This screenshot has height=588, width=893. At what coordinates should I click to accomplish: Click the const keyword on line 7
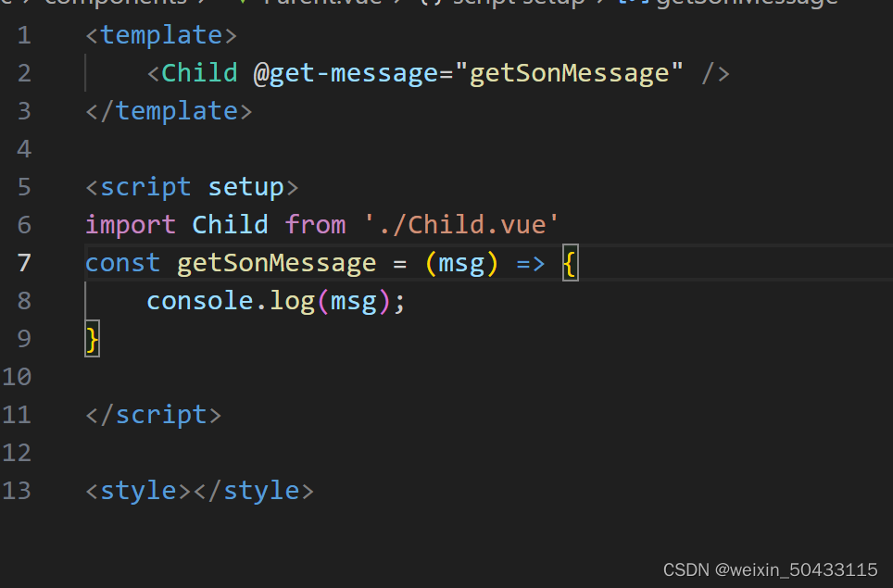click(122, 263)
